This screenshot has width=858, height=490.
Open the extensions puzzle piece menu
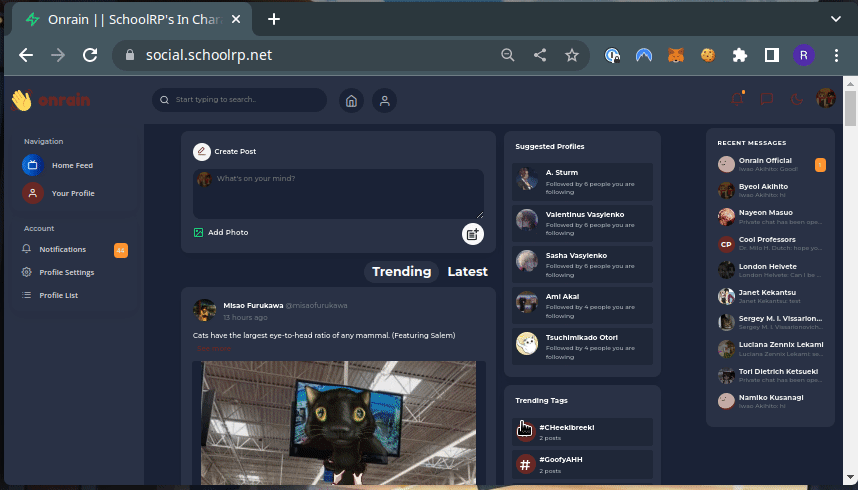[740, 55]
